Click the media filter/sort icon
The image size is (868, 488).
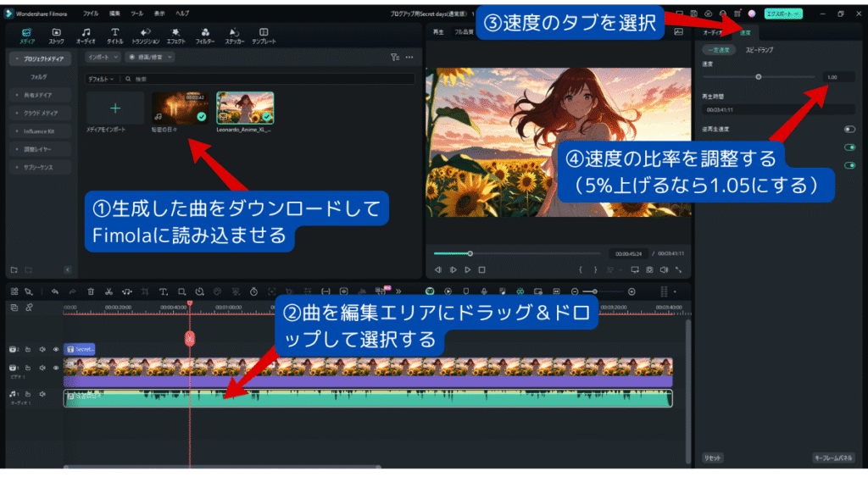pyautogui.click(x=395, y=57)
